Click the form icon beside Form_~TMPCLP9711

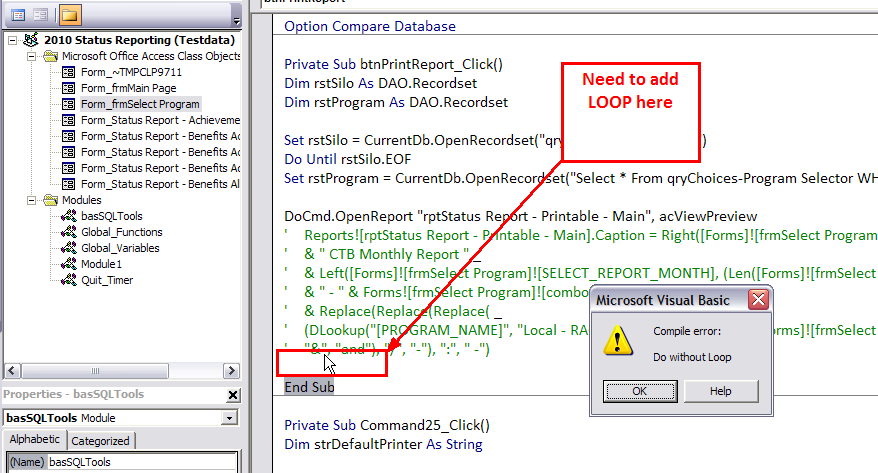[68, 72]
